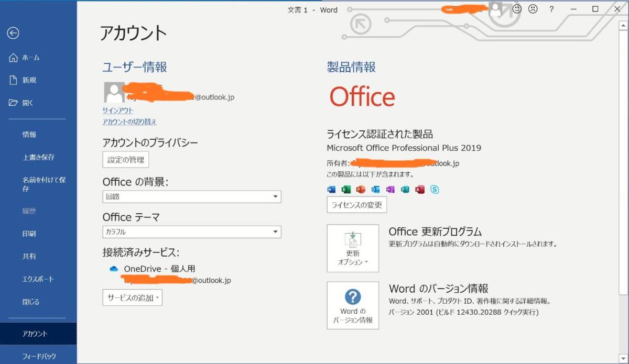This screenshot has height=364, width=629.
Task: Select エクスポート in the sidebar
Action: [x=38, y=279]
